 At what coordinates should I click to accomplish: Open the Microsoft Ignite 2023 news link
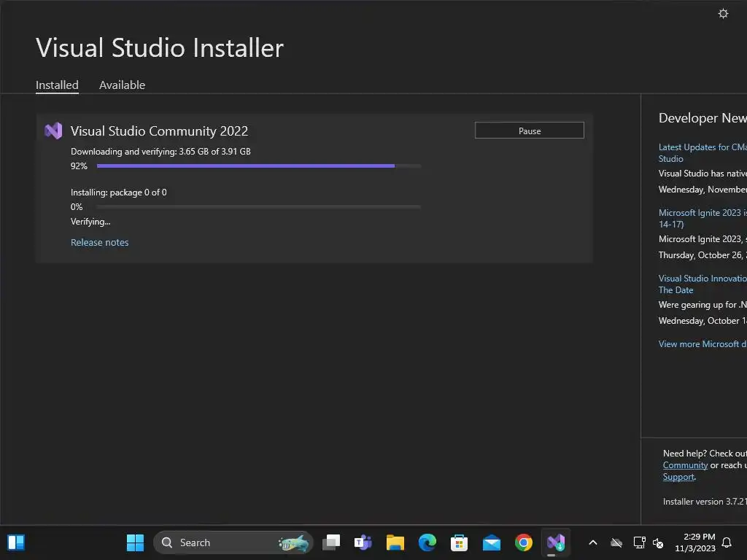click(703, 218)
